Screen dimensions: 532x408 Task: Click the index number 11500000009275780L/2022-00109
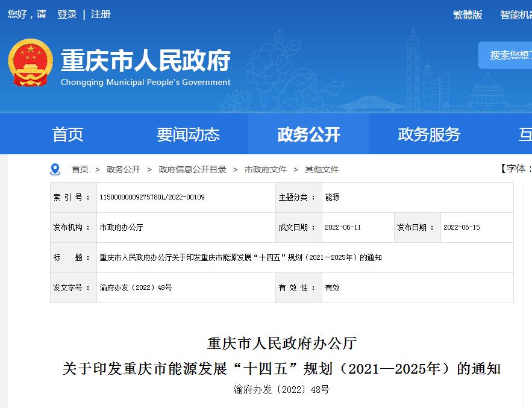tap(152, 197)
